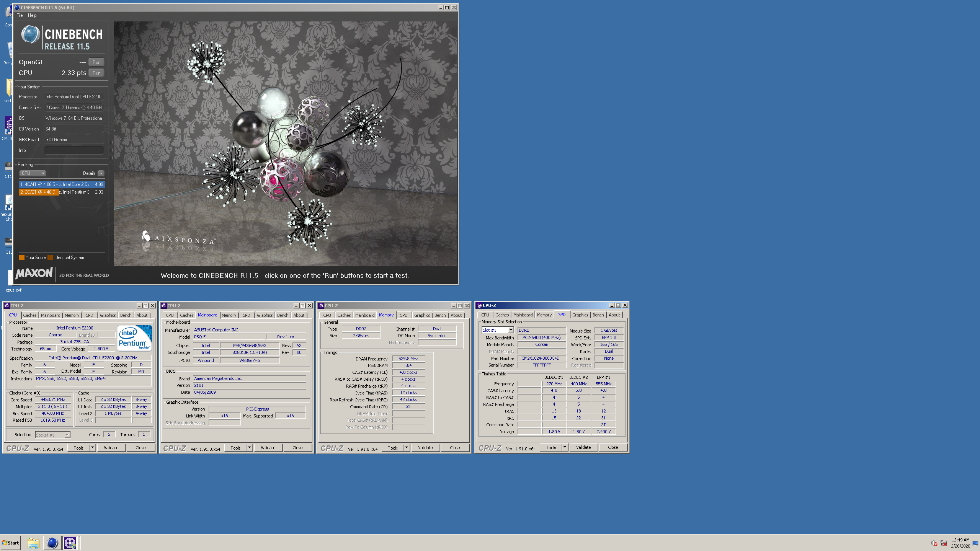Open SPD tab in CPU-Z CPU window
Image resolution: width=980 pixels, height=551 pixels.
click(89, 315)
